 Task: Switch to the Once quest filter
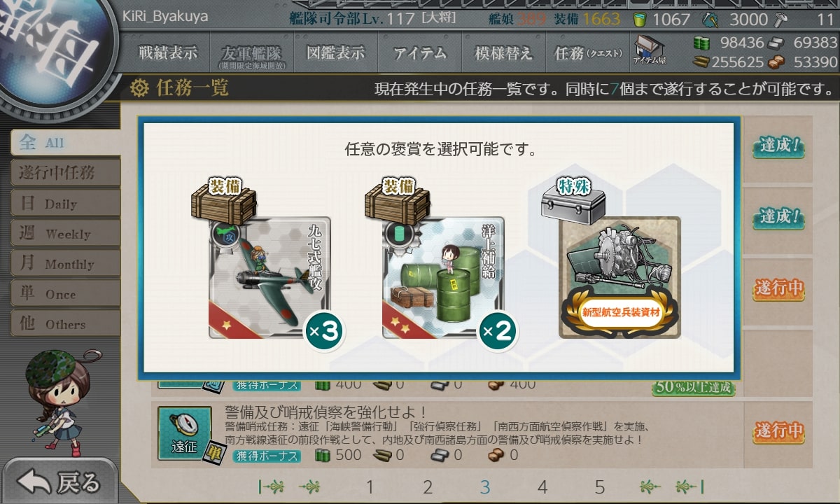[x=65, y=293]
